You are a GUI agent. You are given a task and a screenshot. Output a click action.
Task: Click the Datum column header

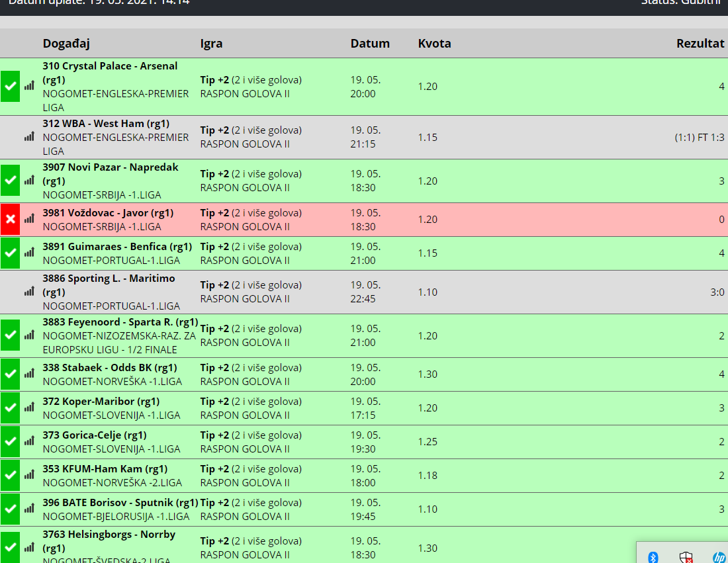point(370,44)
